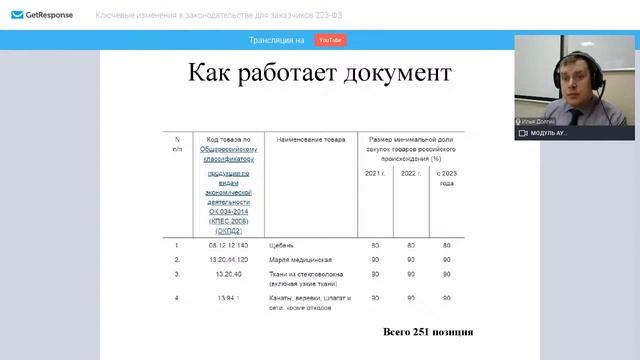Select the code cell '08.12.12.140'
The image size is (640, 360).
point(229,245)
